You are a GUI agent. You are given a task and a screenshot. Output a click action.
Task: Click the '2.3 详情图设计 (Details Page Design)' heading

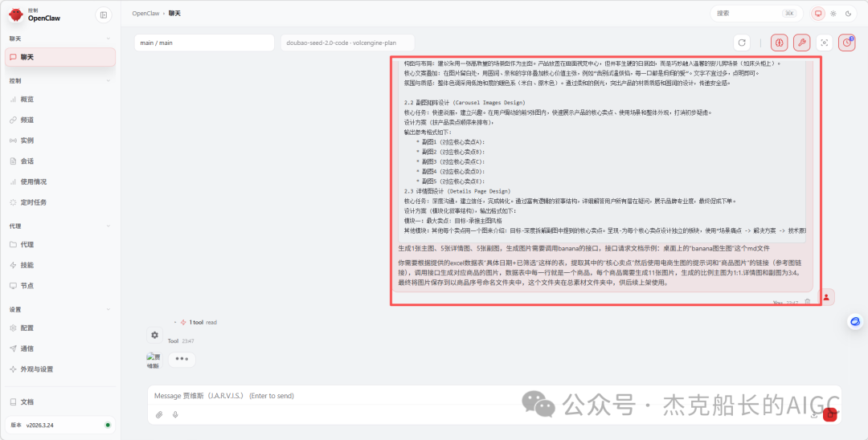[x=458, y=191]
